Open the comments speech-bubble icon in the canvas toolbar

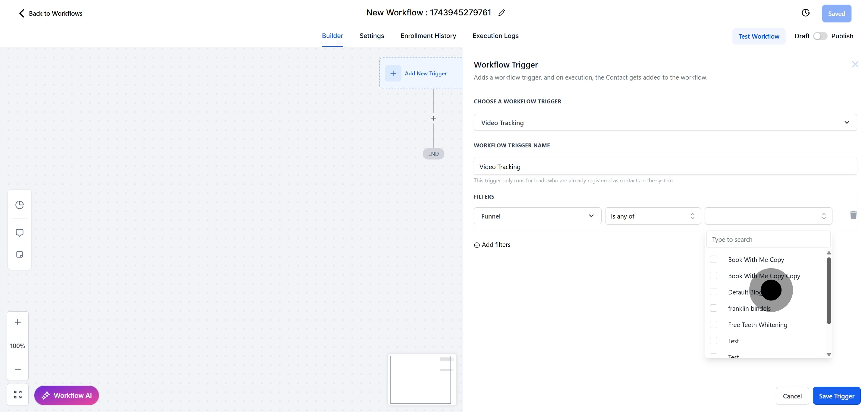coord(20,233)
